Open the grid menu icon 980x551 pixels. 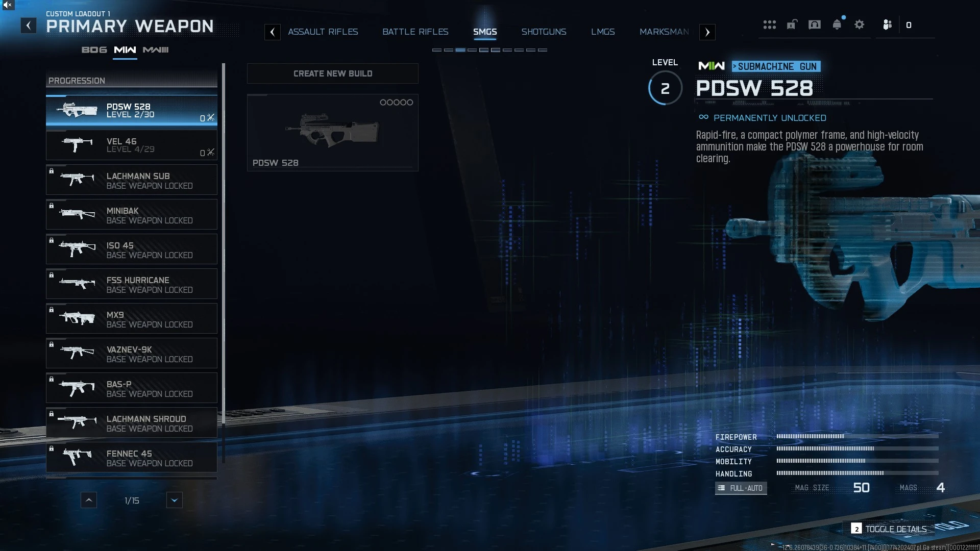[769, 24]
